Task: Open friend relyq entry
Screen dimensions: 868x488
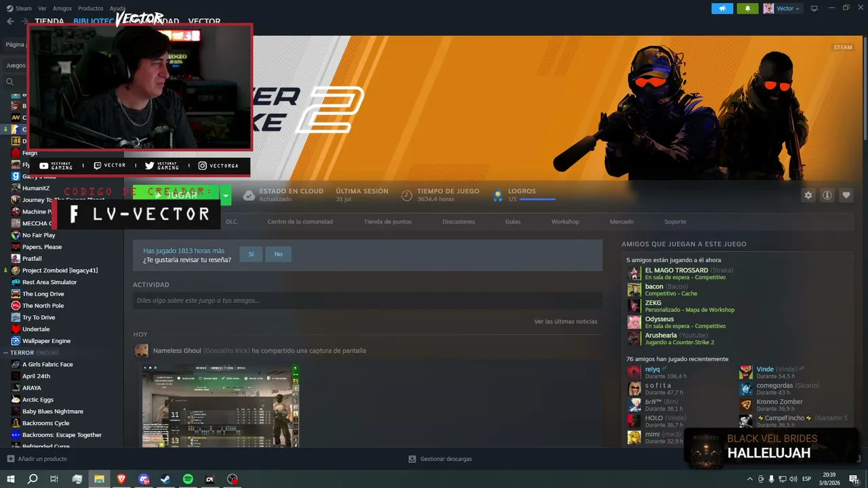Action: pyautogui.click(x=658, y=372)
